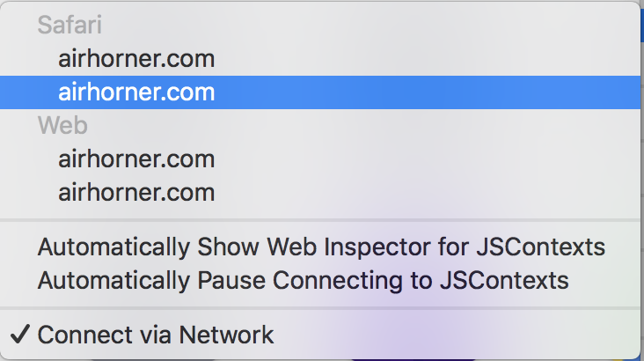644x361 pixels.
Task: Choose the first airhorner.com under Safari
Action: click(136, 59)
